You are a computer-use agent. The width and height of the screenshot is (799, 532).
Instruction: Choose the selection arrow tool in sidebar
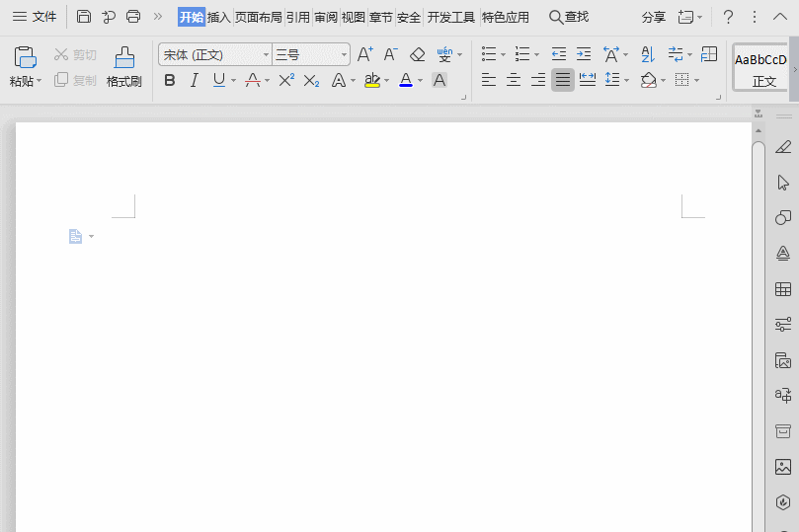pyautogui.click(x=783, y=183)
